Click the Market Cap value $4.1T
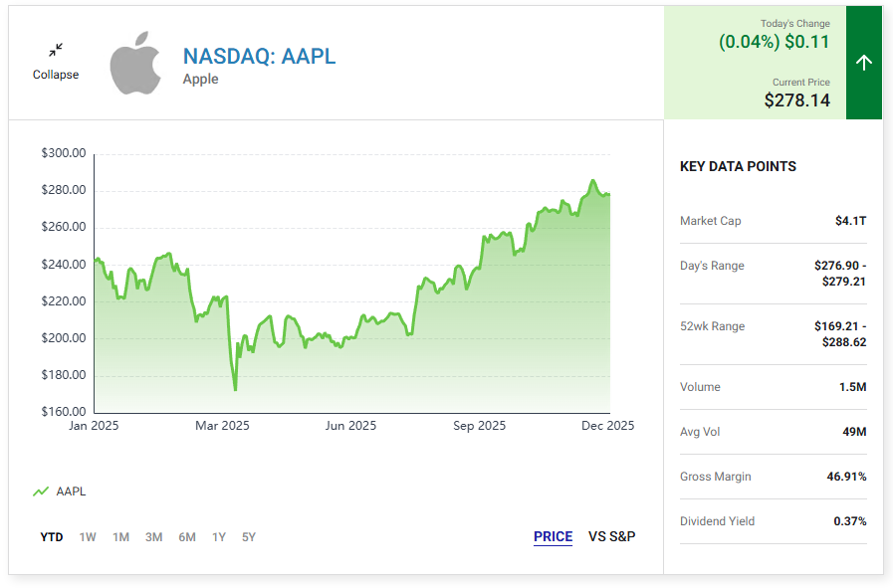Screen dimensions: 893x588 coord(851,220)
